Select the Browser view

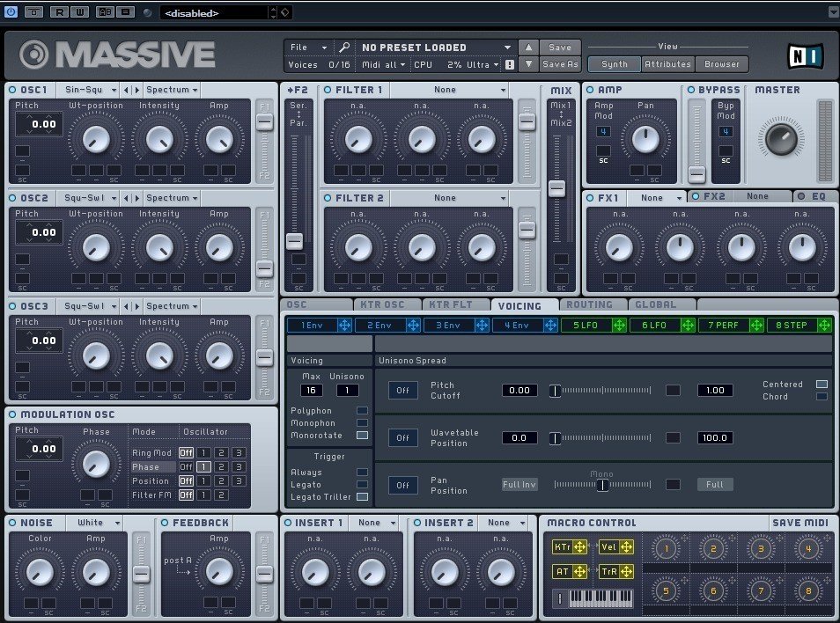coord(722,64)
